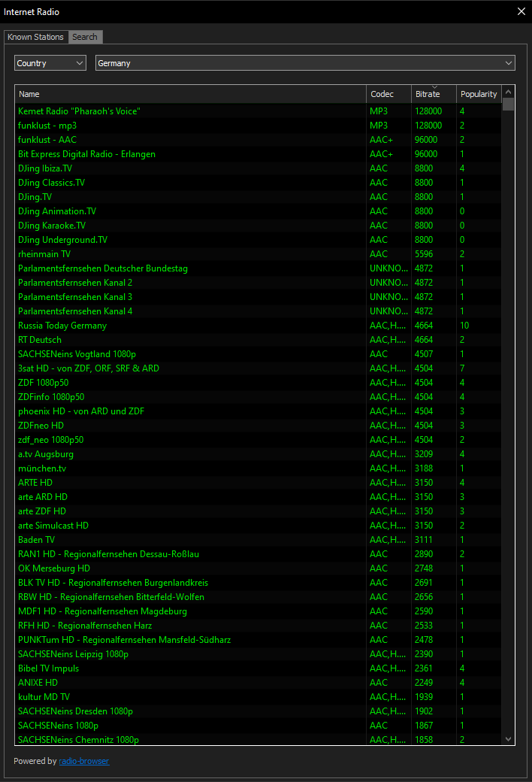Select the funklust - mp3 station
Viewport: 532px width, 782px height.
[x=258, y=126]
